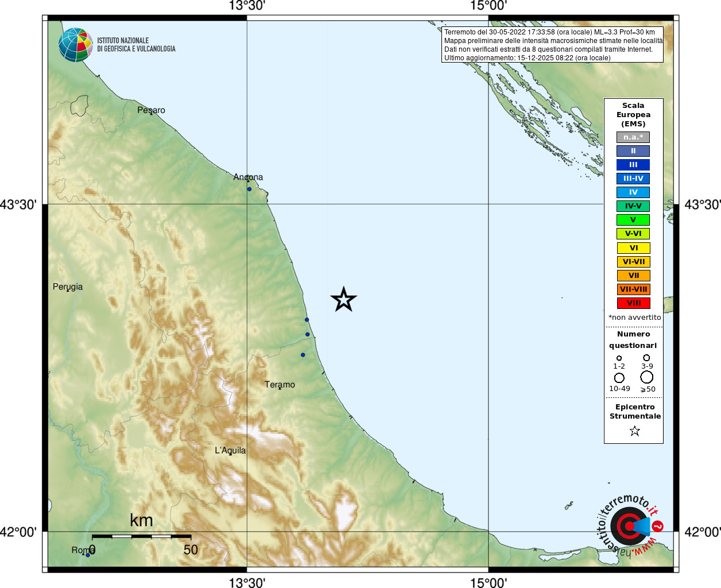
Task: Click the bottom 13°30' longitude label
Action: click(247, 582)
